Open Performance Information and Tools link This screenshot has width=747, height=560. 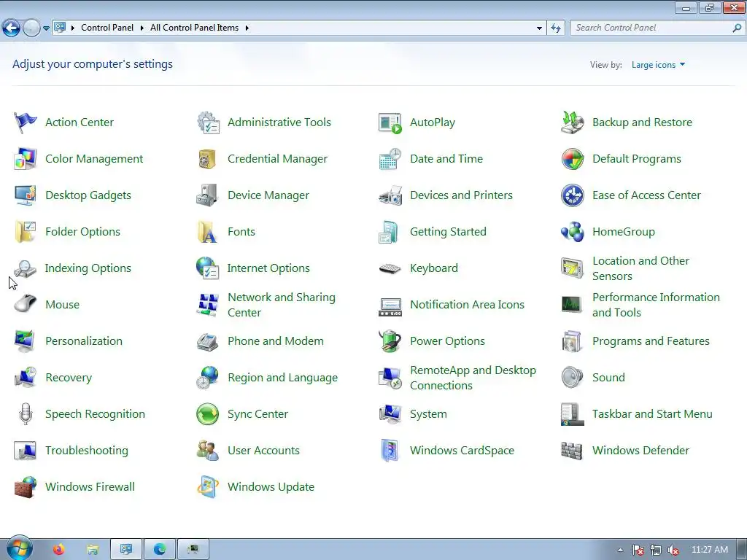(x=656, y=305)
